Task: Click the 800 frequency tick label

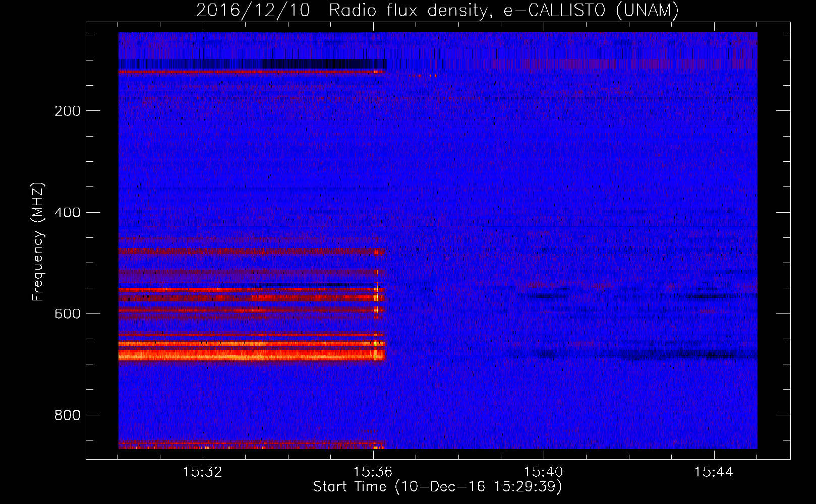Action: [x=68, y=415]
